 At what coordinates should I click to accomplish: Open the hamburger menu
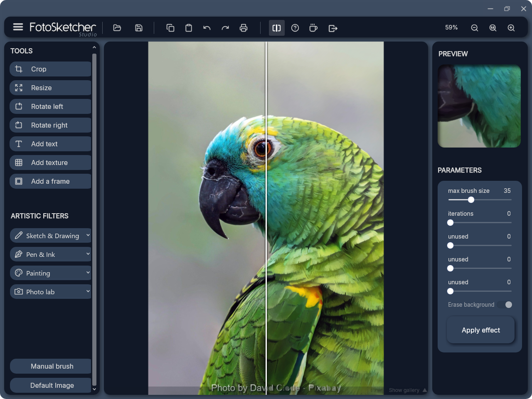[18, 27]
